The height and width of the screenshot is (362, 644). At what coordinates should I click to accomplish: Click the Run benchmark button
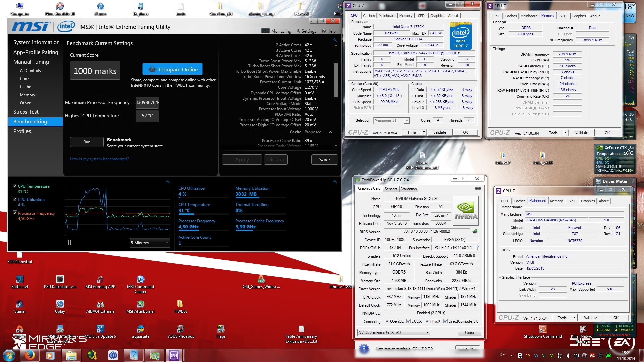point(87,142)
